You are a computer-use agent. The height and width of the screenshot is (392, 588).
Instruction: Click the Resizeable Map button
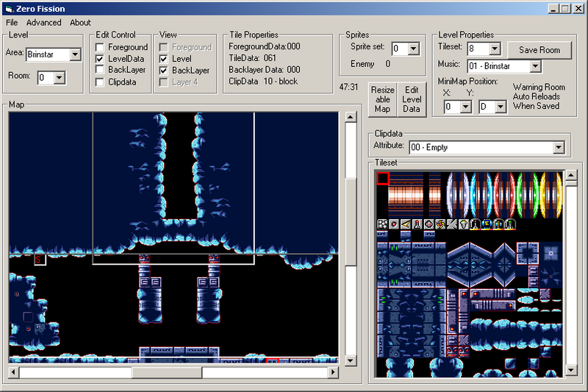pos(382,99)
